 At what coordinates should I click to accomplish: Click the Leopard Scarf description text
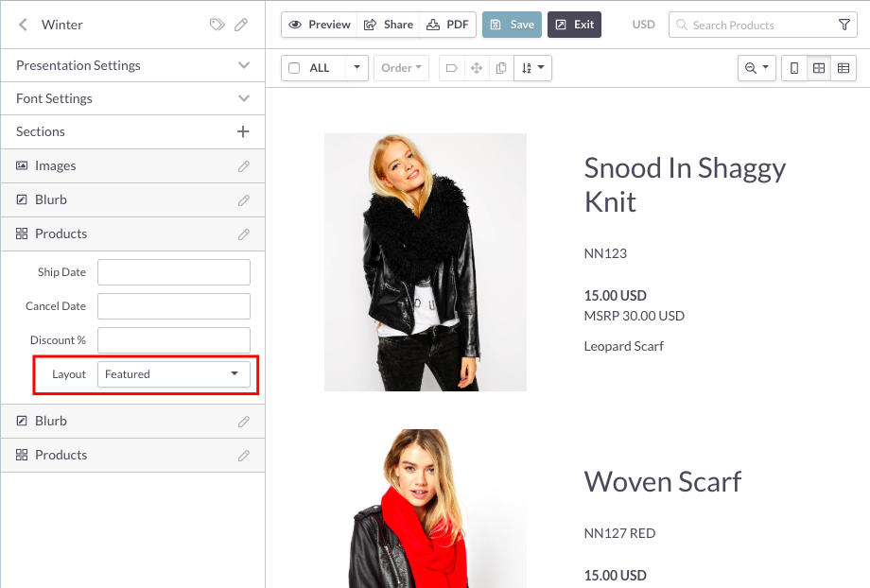tap(623, 347)
